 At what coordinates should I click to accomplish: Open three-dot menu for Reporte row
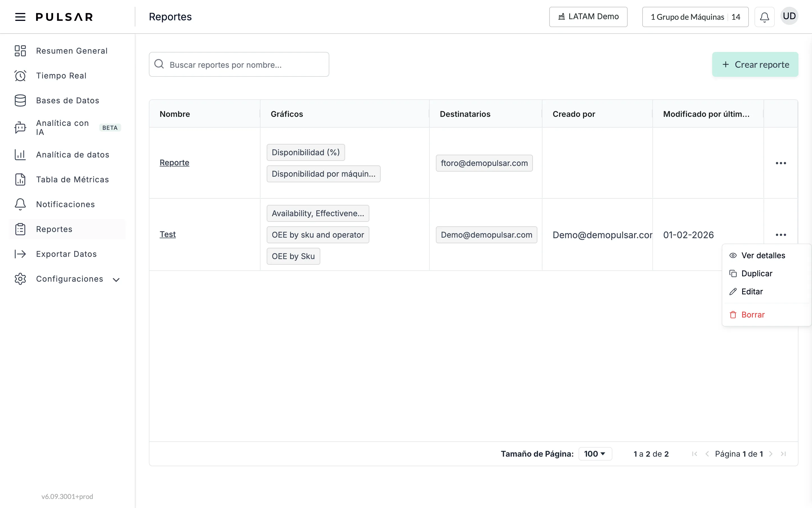781,163
